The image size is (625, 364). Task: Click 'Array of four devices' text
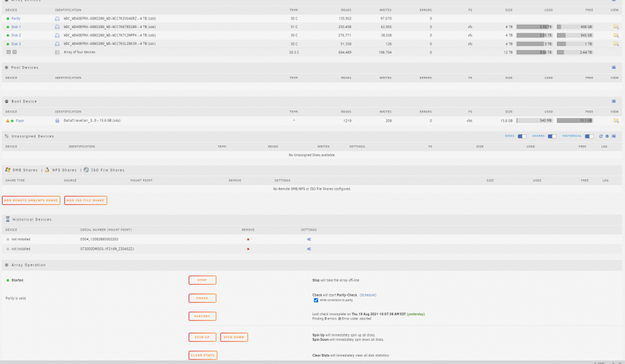(79, 52)
